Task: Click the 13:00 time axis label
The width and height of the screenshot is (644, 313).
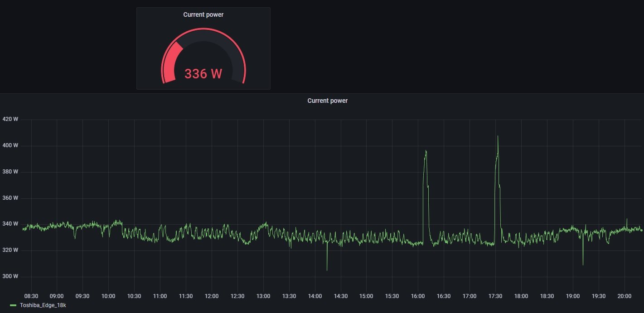Action: pyautogui.click(x=263, y=296)
